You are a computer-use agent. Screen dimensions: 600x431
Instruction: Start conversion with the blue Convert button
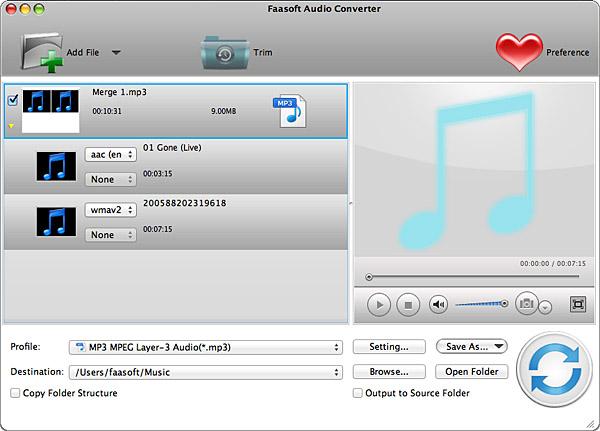pyautogui.click(x=554, y=369)
